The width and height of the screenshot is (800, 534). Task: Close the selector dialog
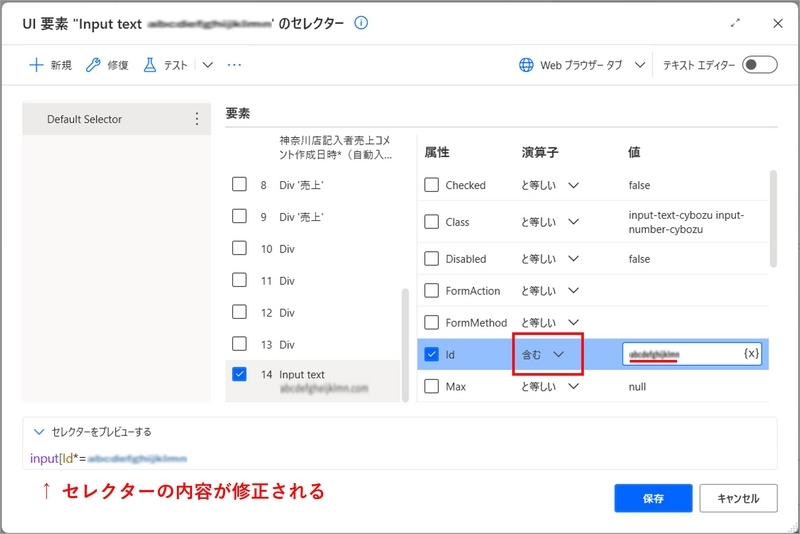pyautogui.click(x=778, y=23)
